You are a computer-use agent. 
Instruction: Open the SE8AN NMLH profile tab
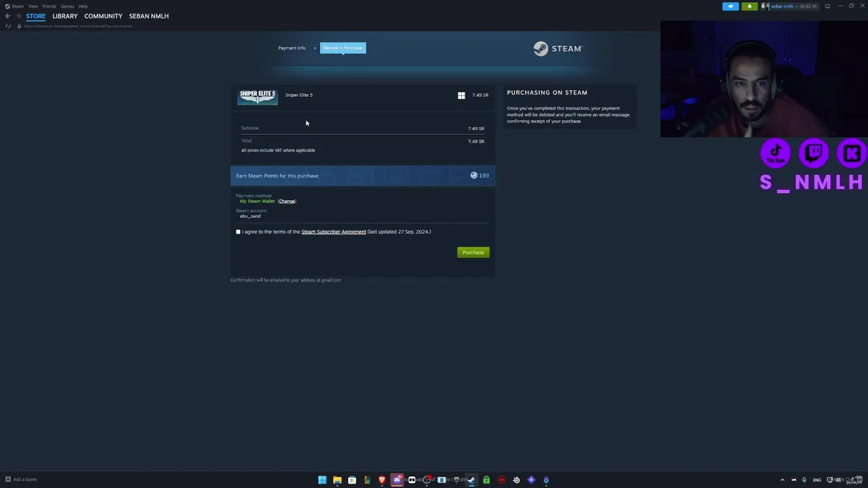click(x=149, y=16)
